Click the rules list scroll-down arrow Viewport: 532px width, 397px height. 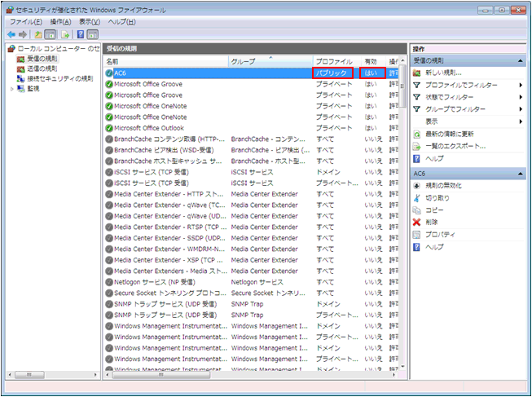402,367
